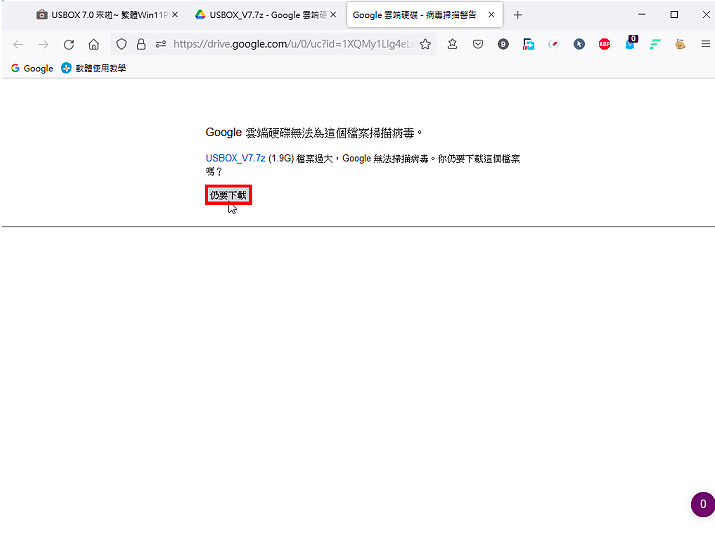Click the dark circular extension icon

tap(503, 44)
